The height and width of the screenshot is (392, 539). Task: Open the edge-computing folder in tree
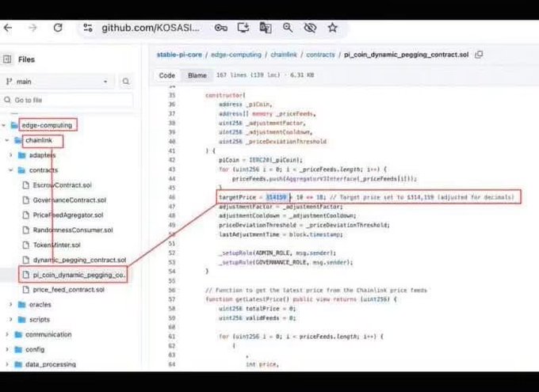47,125
